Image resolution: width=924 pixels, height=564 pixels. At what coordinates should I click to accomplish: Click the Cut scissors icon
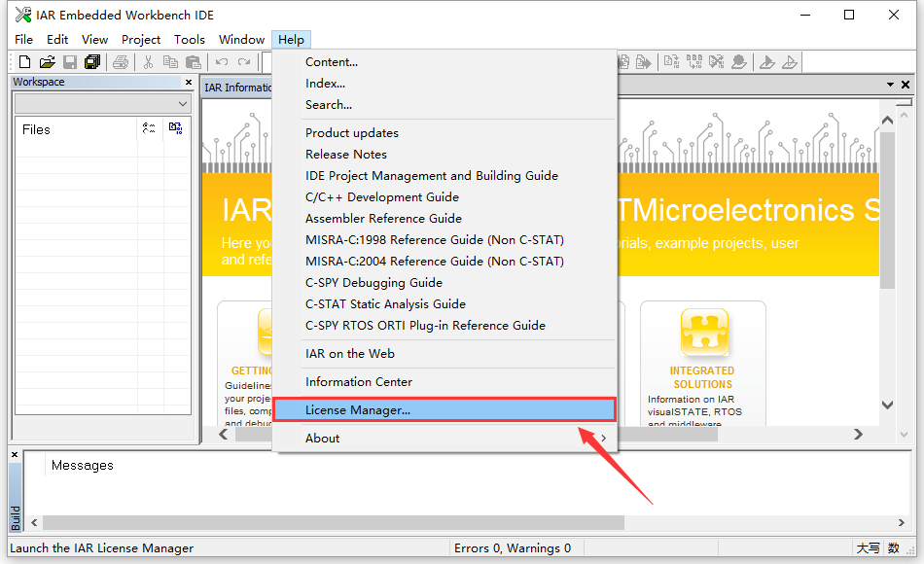(x=149, y=62)
